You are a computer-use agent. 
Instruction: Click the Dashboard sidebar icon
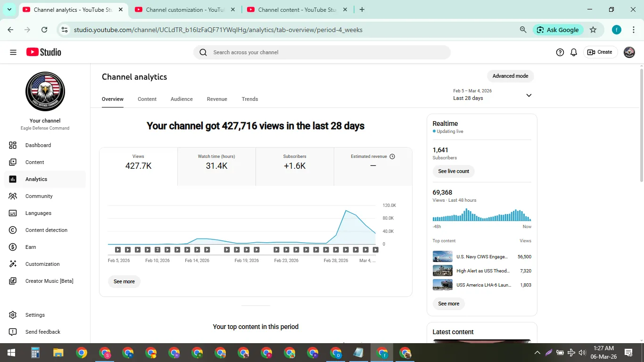click(13, 145)
